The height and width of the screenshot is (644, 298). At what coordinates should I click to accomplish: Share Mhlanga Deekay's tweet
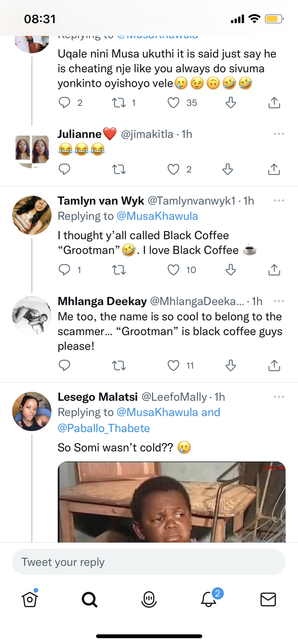(274, 365)
